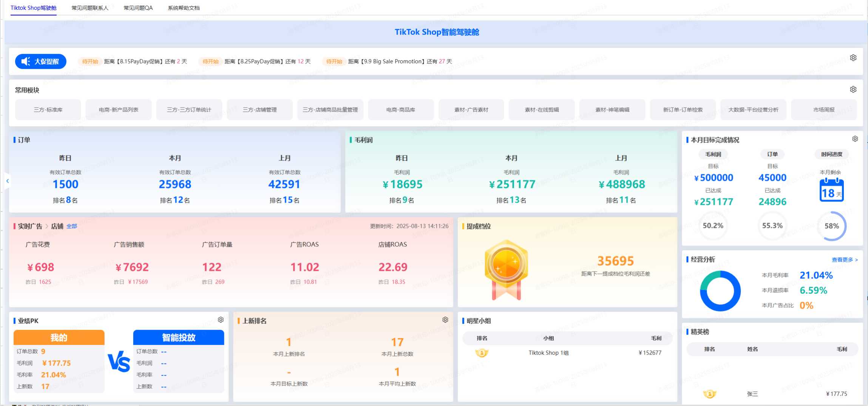Open 新订单-订单检索 module
The height and width of the screenshot is (406, 868).
point(683,110)
